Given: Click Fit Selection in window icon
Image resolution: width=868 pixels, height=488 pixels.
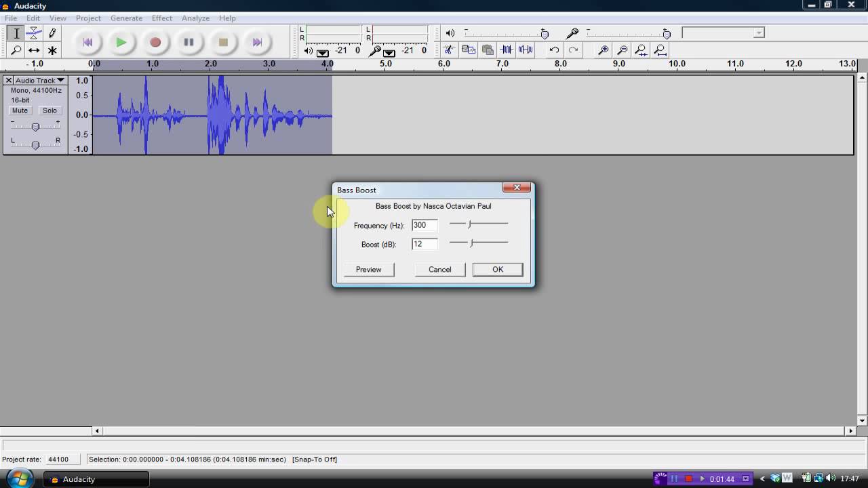Looking at the screenshot, I should [641, 50].
